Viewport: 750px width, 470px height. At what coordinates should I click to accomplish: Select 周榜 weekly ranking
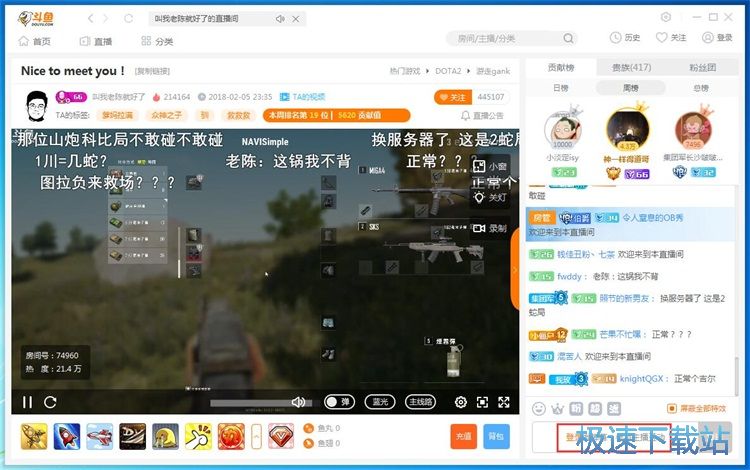(x=630, y=88)
